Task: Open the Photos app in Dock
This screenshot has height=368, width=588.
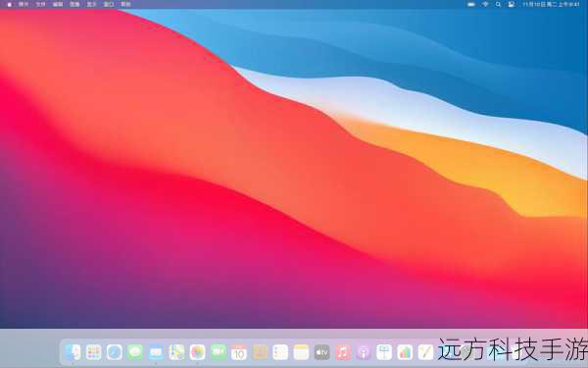Action: tap(198, 352)
